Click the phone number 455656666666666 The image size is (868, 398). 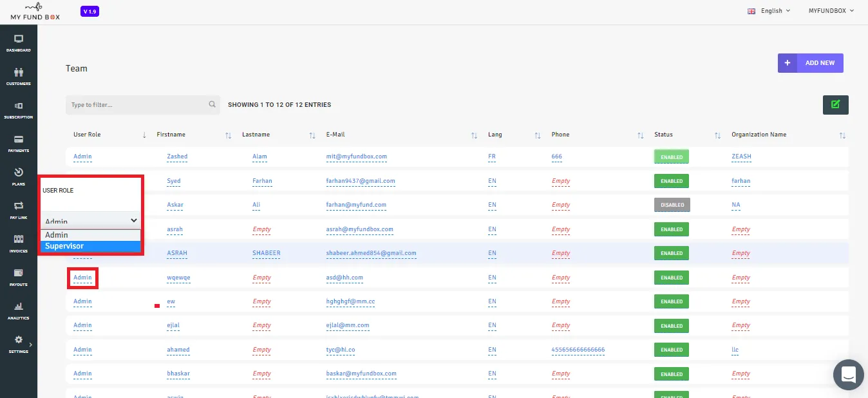tap(578, 350)
